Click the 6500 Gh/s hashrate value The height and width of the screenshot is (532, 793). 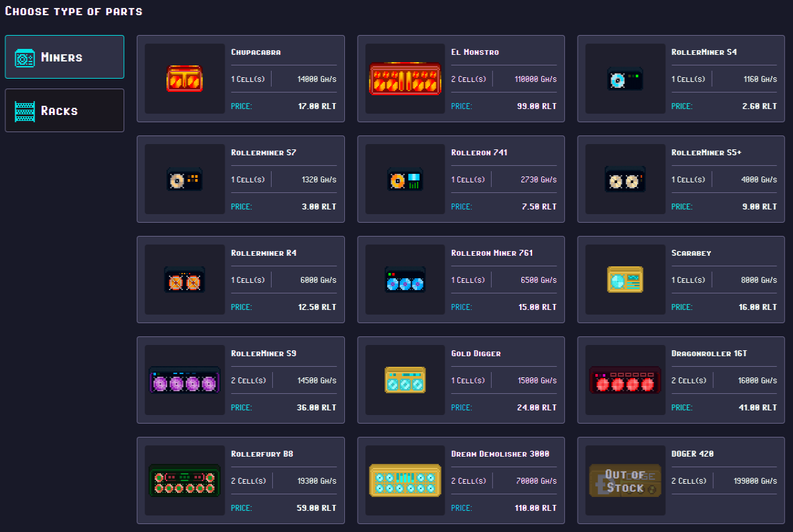click(x=539, y=280)
